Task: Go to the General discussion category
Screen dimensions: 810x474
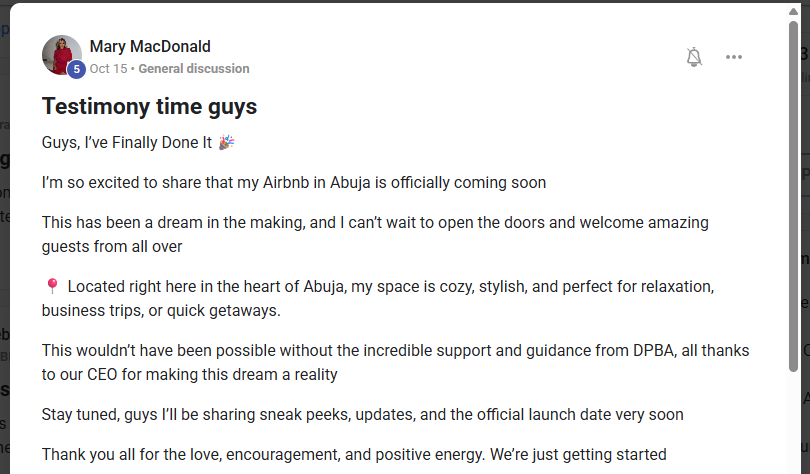Action: (x=194, y=69)
